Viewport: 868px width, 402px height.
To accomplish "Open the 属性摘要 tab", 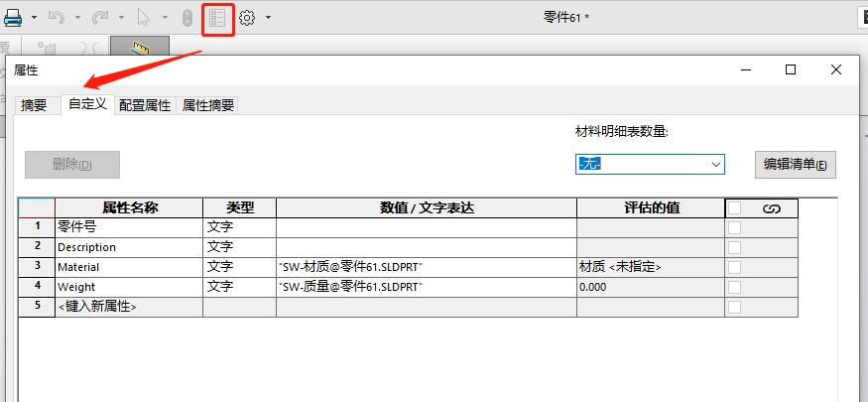I will click(208, 105).
